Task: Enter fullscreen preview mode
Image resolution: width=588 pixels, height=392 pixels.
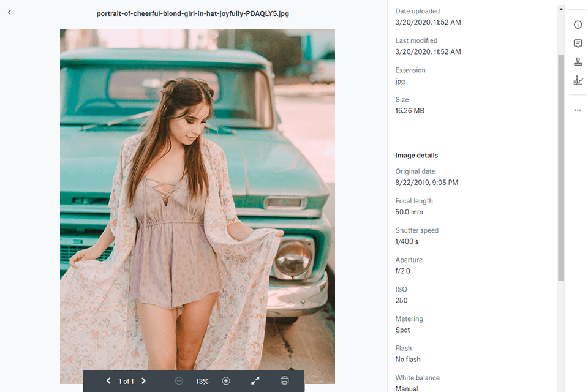Action: tap(255, 381)
